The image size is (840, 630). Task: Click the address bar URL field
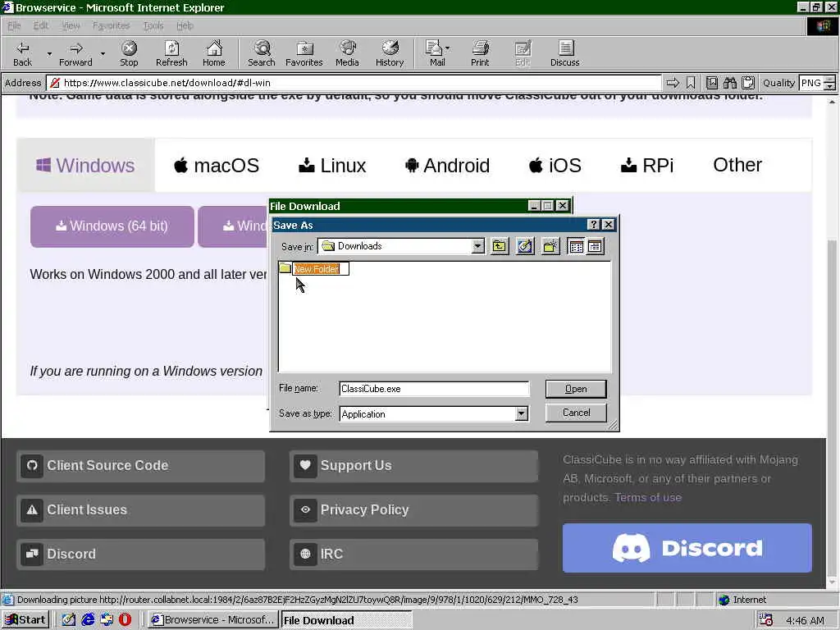pos(354,83)
